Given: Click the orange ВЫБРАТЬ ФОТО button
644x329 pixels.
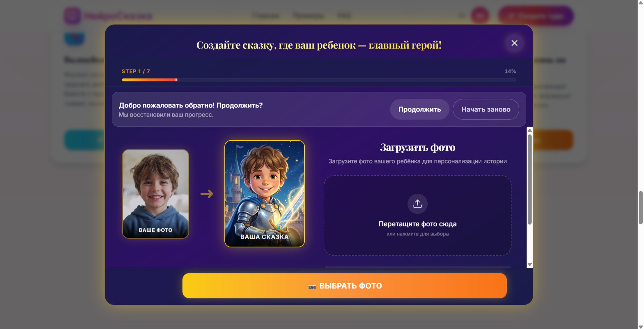Looking at the screenshot, I should coord(344,286).
